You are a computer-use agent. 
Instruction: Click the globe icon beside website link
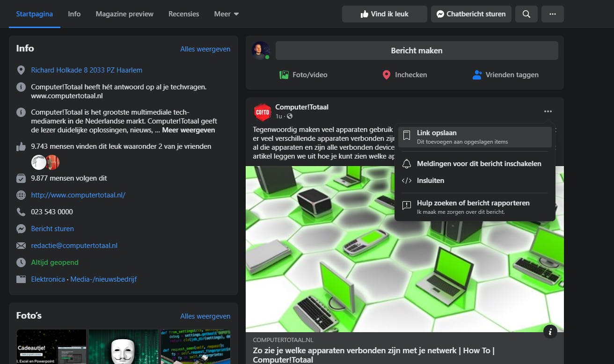(x=21, y=195)
